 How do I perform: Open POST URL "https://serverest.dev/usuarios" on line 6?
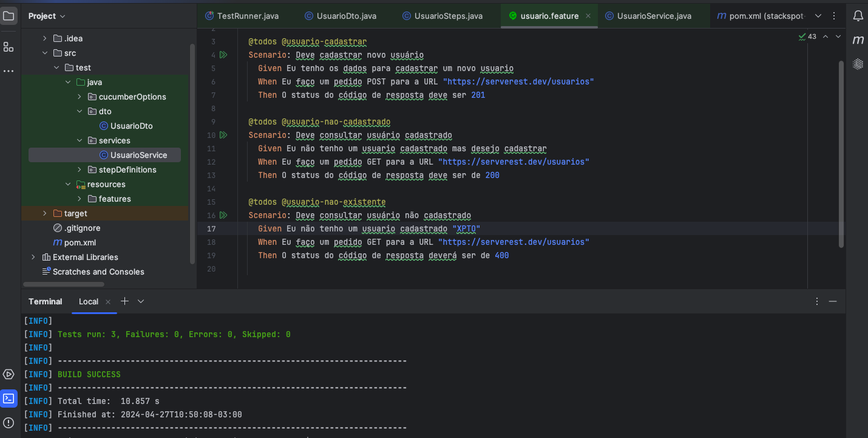pos(518,81)
